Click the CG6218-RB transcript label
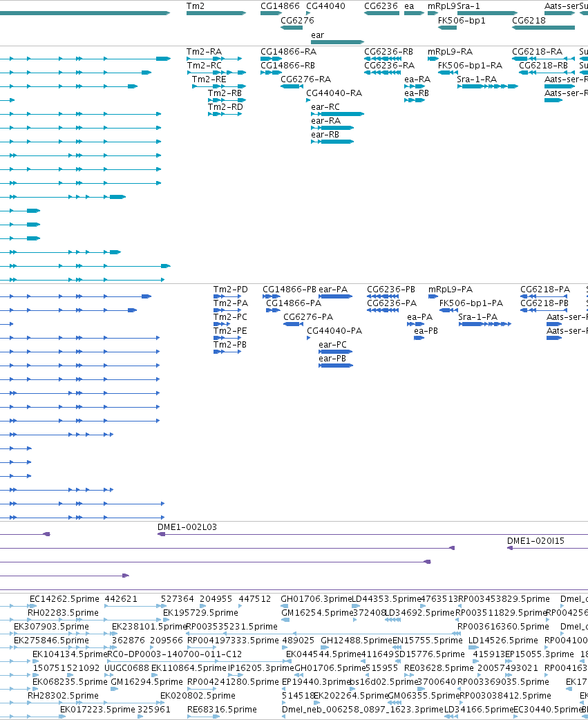The height and width of the screenshot is (720, 588). 544,65
